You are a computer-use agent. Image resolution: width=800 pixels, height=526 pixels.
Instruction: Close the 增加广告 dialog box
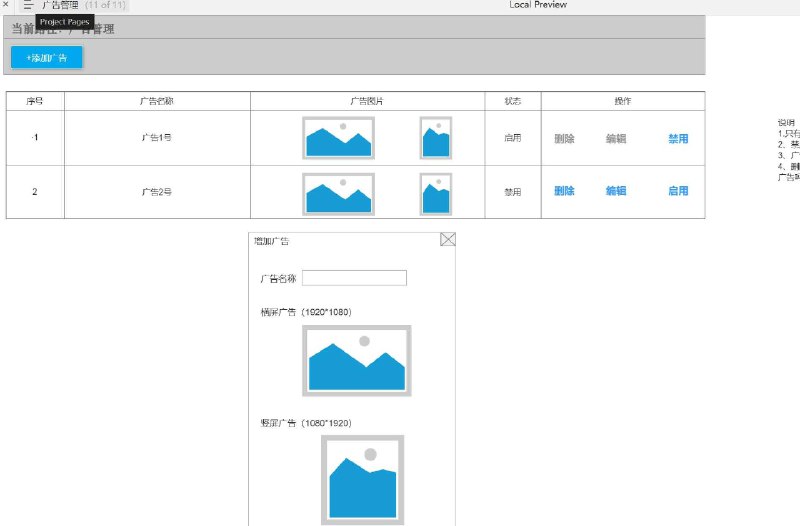447,239
